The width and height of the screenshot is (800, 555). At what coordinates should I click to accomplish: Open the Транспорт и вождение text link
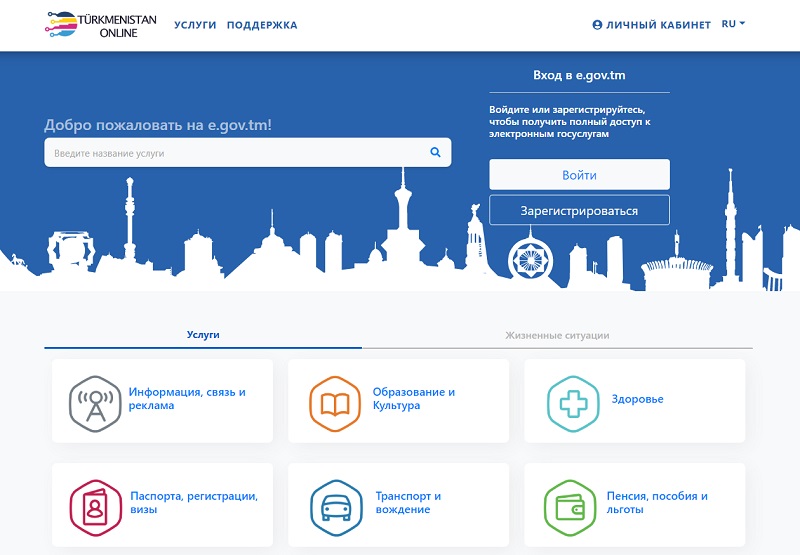(407, 503)
